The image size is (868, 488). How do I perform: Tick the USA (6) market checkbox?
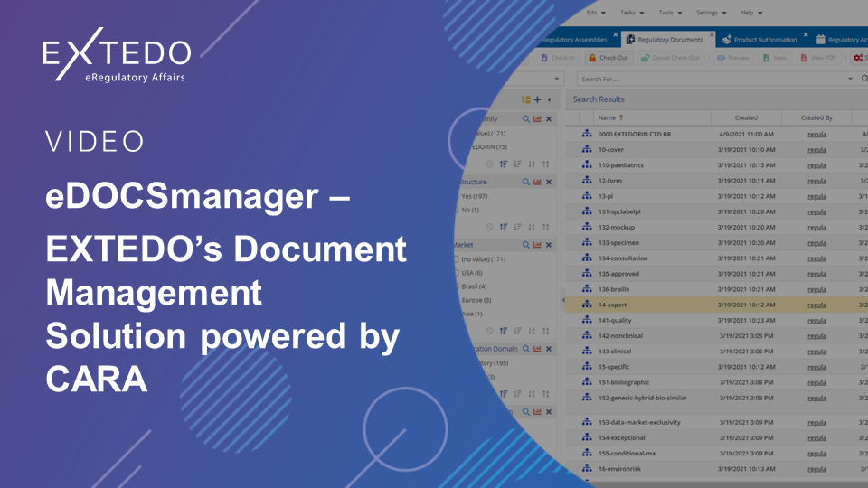(x=455, y=272)
